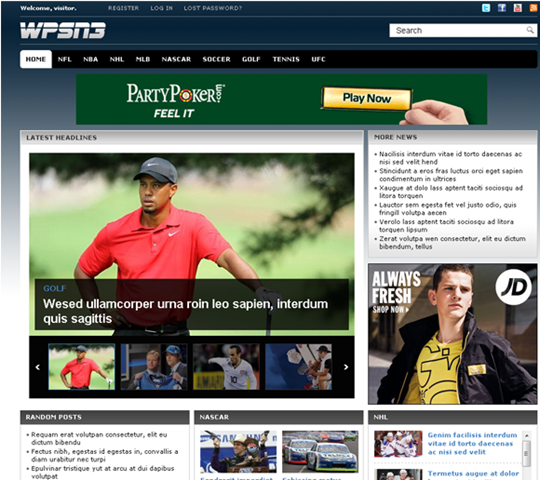Image resolution: width=540 pixels, height=480 pixels.
Task: Open 'Nacilisis interdum vitae id torto' news link
Action: 450,158
